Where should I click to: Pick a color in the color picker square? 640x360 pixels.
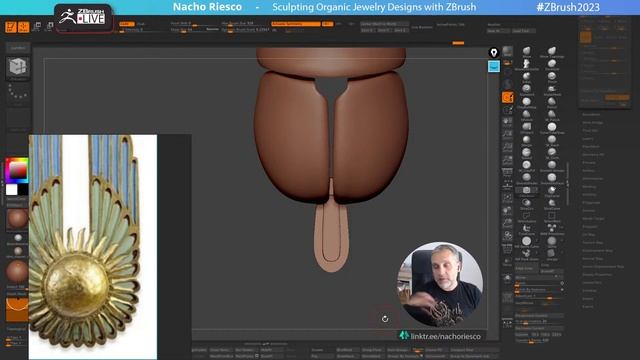(x=18, y=171)
